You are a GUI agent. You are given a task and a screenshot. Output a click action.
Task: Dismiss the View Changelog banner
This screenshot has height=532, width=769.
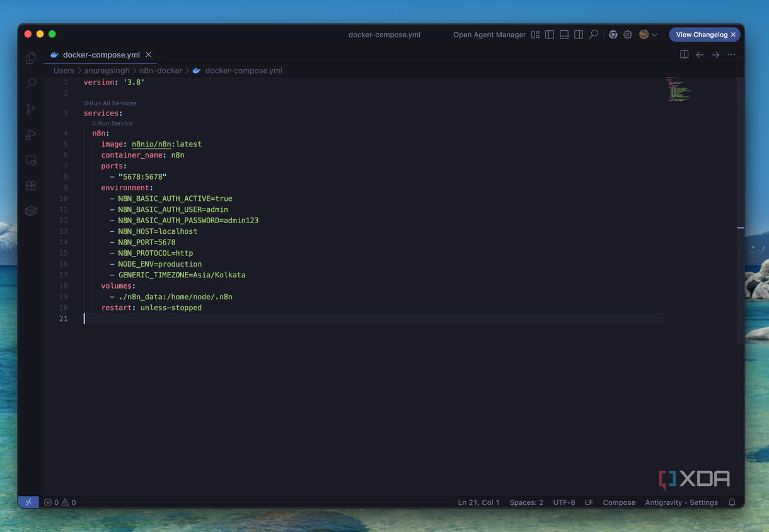coord(733,35)
